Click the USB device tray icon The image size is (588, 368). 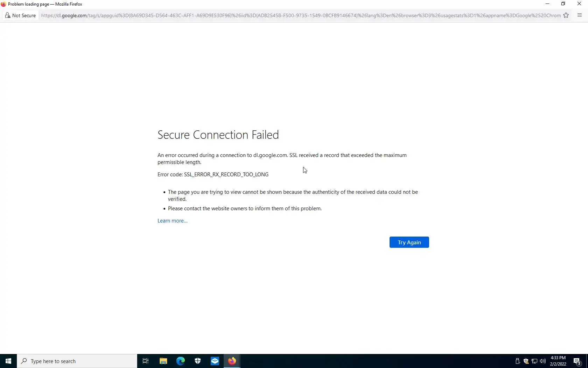[x=518, y=361]
